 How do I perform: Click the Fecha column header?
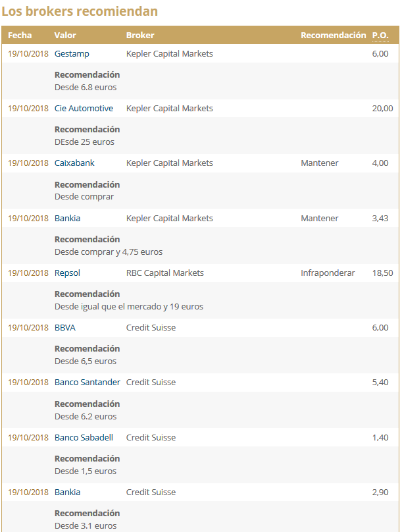pyautogui.click(x=20, y=36)
